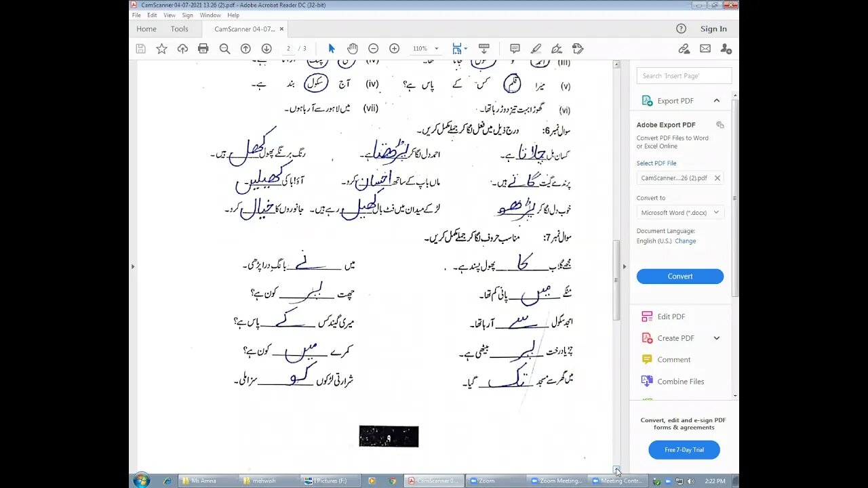868x488 pixels.
Task: Click the page number input box
Action: 288,49
